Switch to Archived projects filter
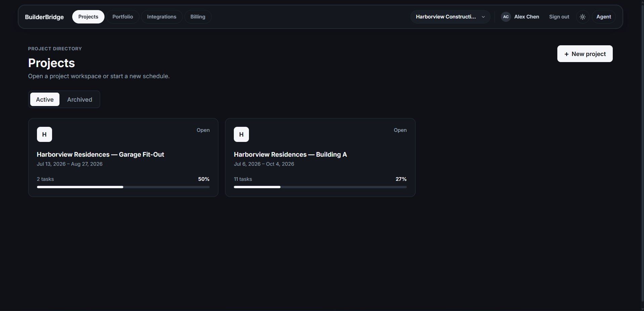Screen dimensions: 644x311 pyautogui.click(x=80, y=99)
